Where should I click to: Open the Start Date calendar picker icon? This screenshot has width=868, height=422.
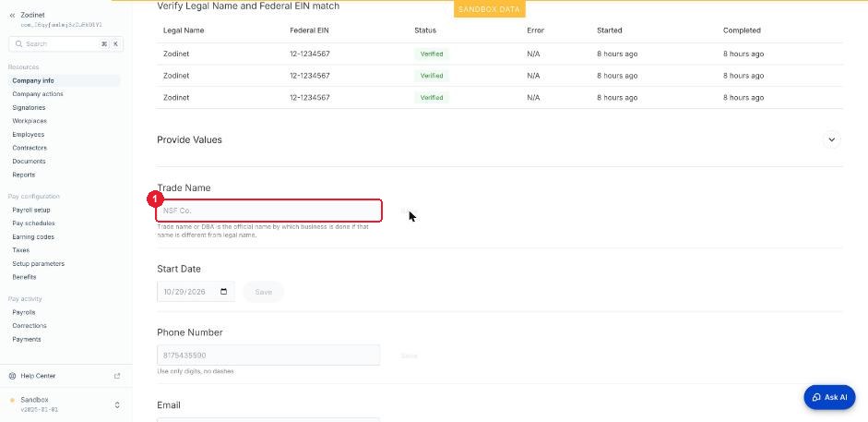223,292
